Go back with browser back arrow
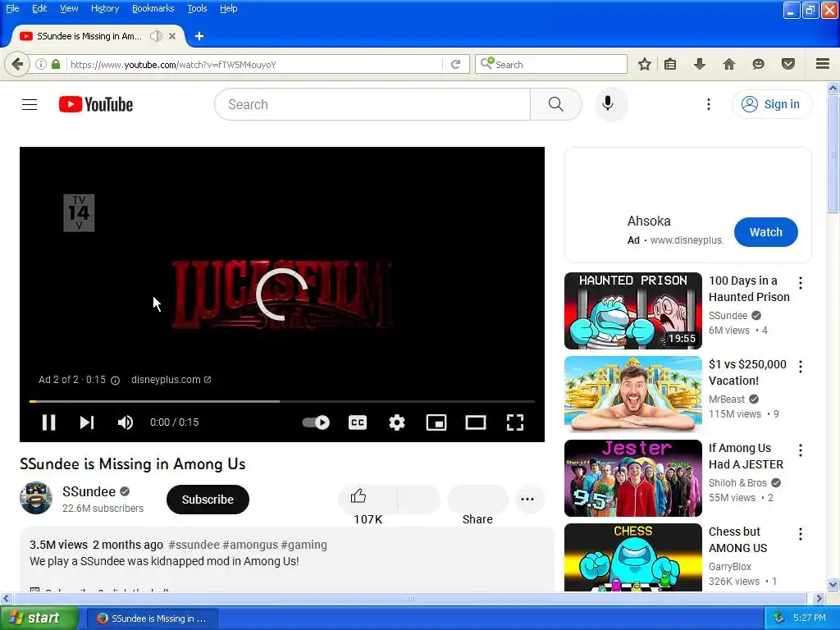The width and height of the screenshot is (840, 630). [17, 64]
